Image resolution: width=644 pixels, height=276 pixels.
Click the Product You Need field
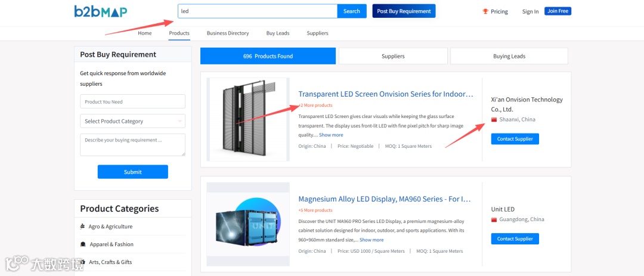[132, 101]
